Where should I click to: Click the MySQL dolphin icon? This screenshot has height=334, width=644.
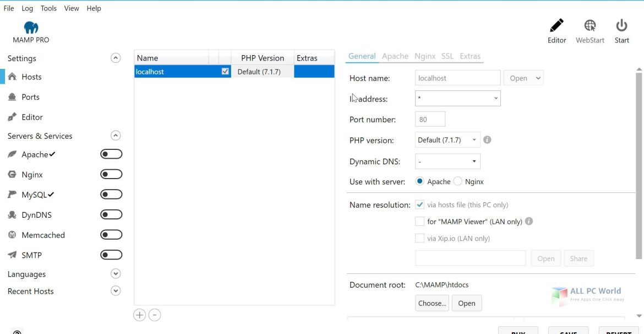(x=12, y=195)
